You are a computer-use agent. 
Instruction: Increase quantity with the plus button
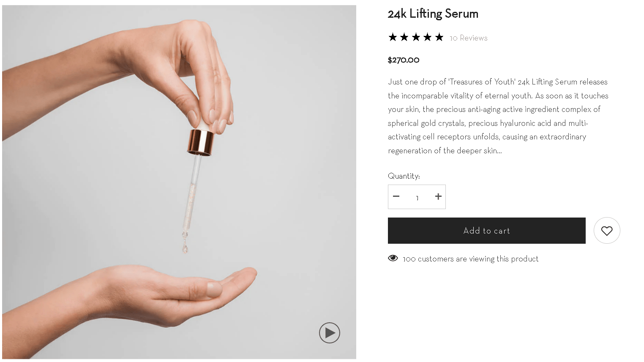coord(438,196)
